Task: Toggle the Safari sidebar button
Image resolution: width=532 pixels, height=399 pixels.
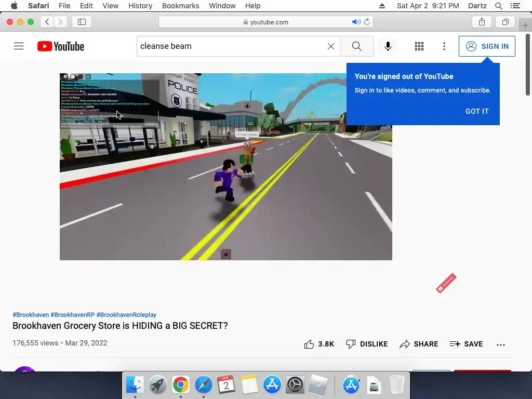Action: [x=82, y=22]
